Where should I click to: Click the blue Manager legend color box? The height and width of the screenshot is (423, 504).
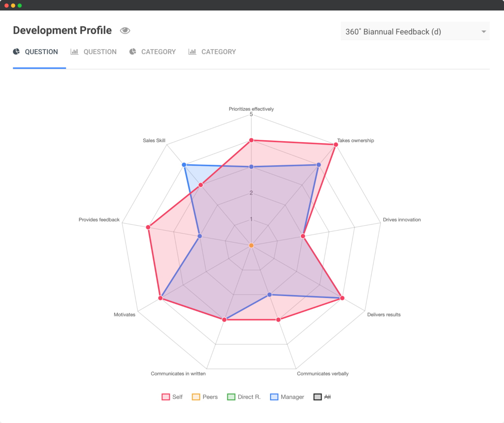coord(274,397)
